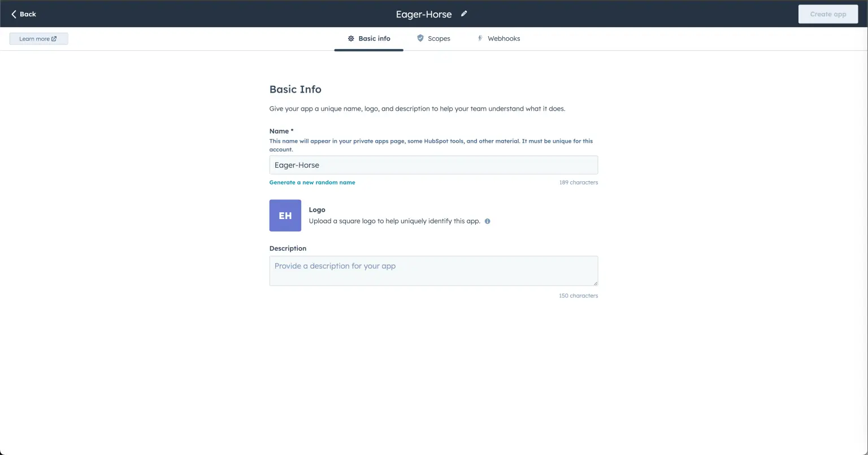
Task: Click the Description box resize handle
Action: click(595, 283)
